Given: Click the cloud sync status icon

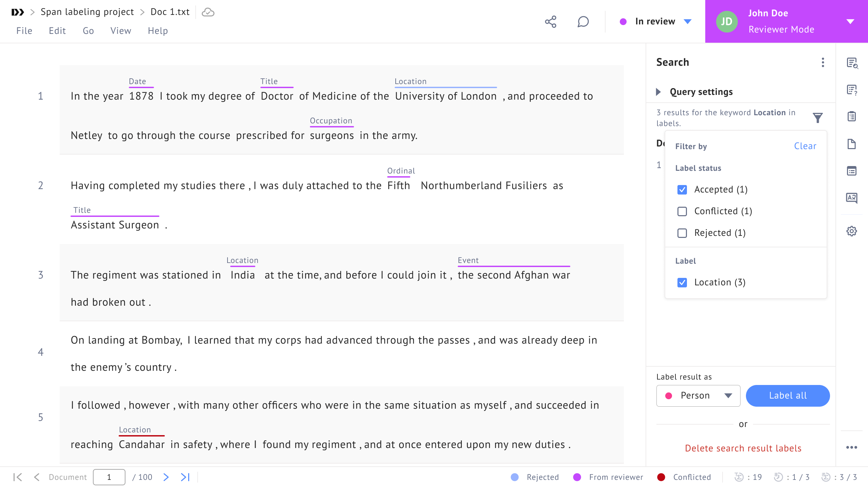Looking at the screenshot, I should click(x=208, y=12).
